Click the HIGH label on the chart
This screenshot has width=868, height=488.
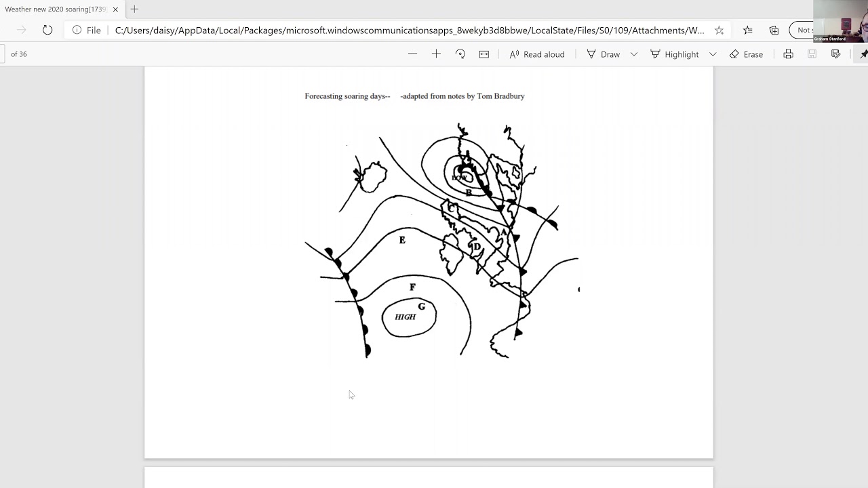click(x=405, y=317)
